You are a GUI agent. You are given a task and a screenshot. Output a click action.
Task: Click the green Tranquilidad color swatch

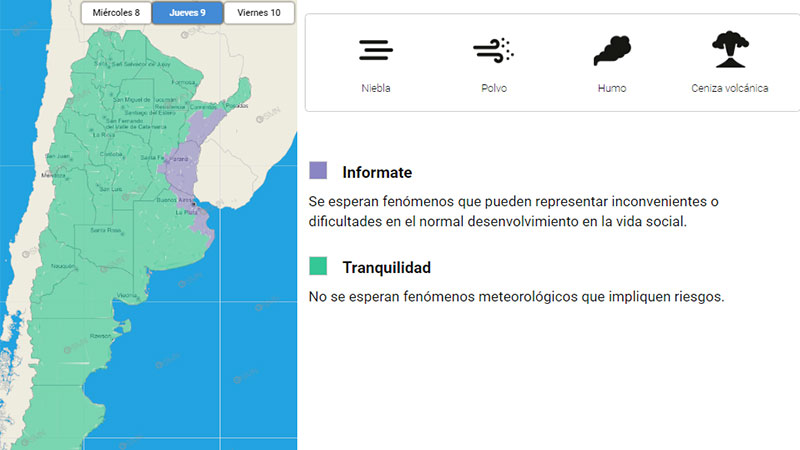pos(318,266)
